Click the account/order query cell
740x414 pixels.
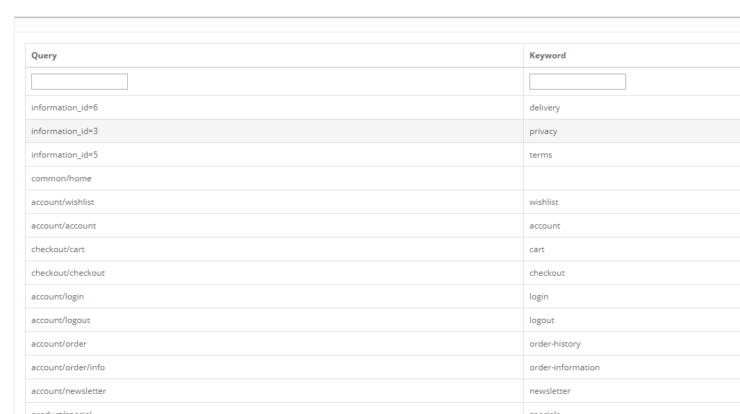click(274, 344)
